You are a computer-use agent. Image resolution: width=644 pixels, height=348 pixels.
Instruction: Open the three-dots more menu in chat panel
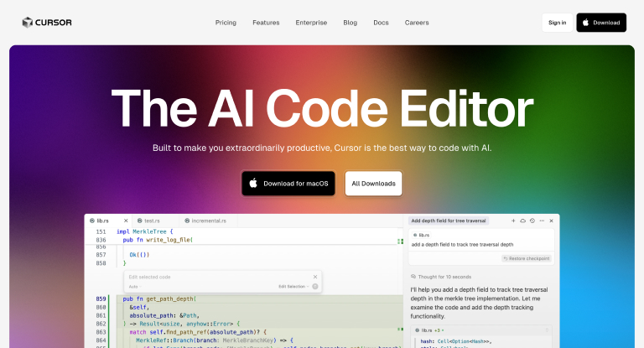(542, 221)
